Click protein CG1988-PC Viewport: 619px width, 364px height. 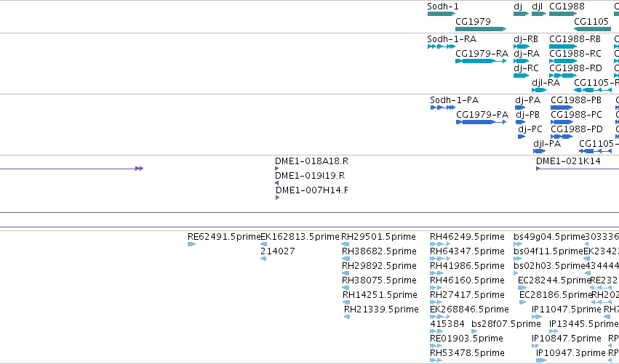(x=562, y=122)
